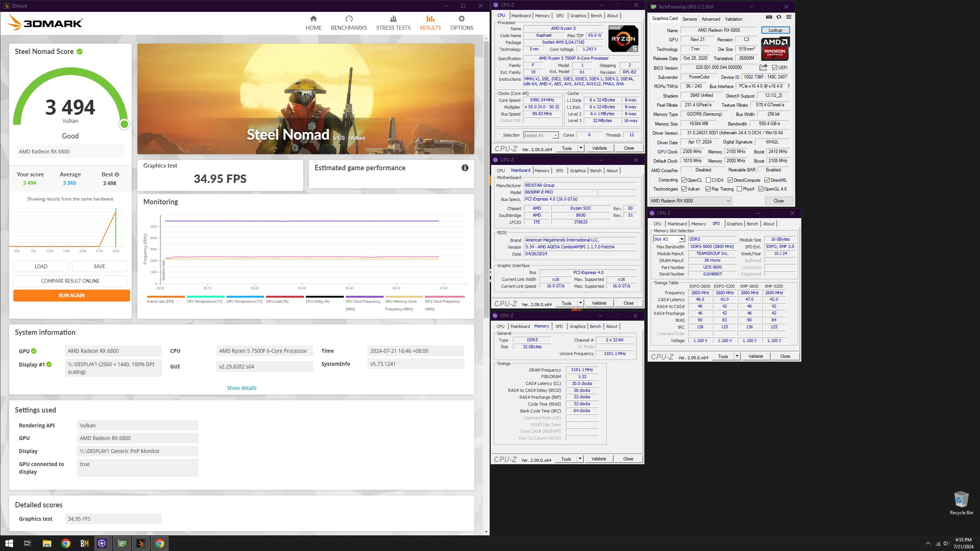980x551 pixels.
Task: Toggle the PhysX checkbox in GPU-Z
Action: 739,189
